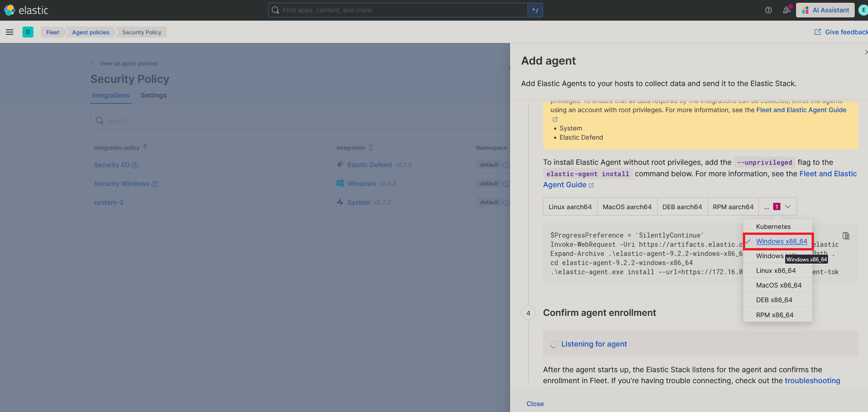Screen dimensions: 868x412
Task: Open the AI Assistant
Action: pyautogui.click(x=825, y=10)
